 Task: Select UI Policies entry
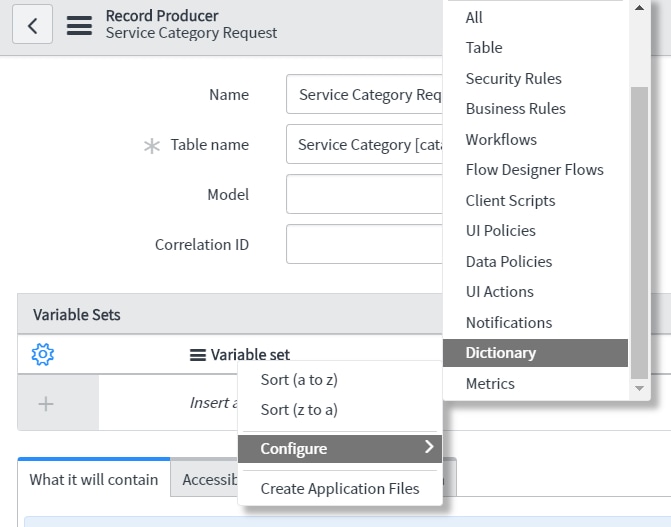coord(501,231)
